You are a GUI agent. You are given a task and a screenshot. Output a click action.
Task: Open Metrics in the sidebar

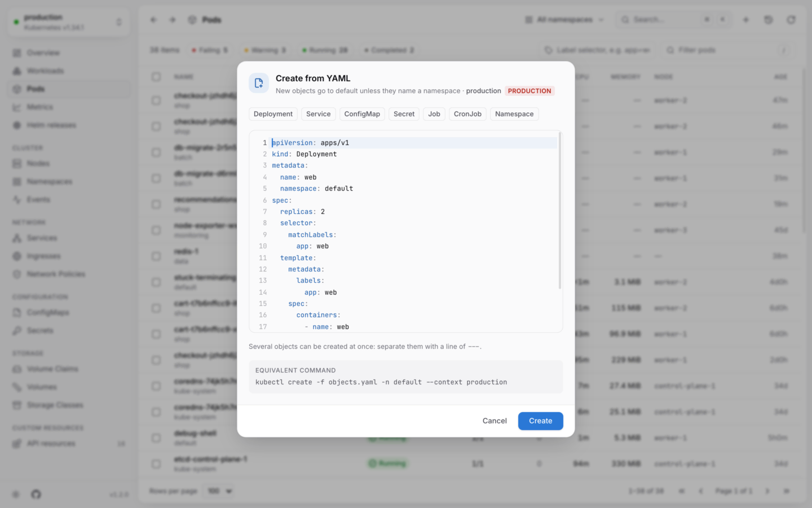pos(69,107)
